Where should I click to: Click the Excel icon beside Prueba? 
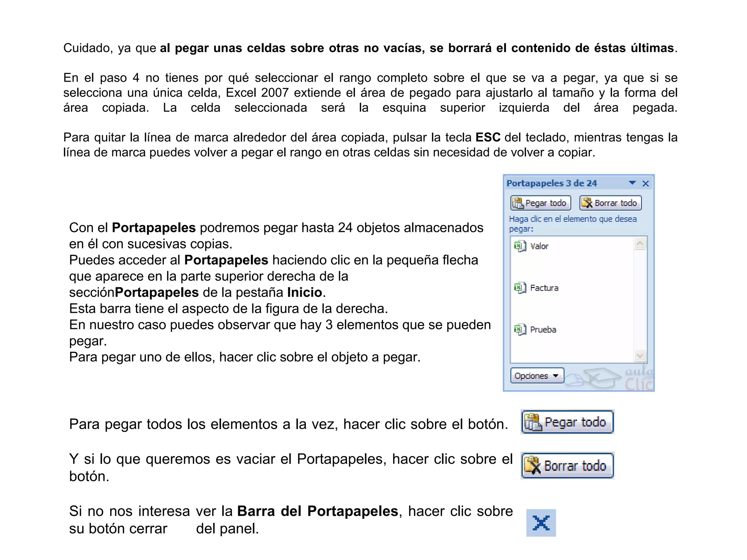coord(520,329)
